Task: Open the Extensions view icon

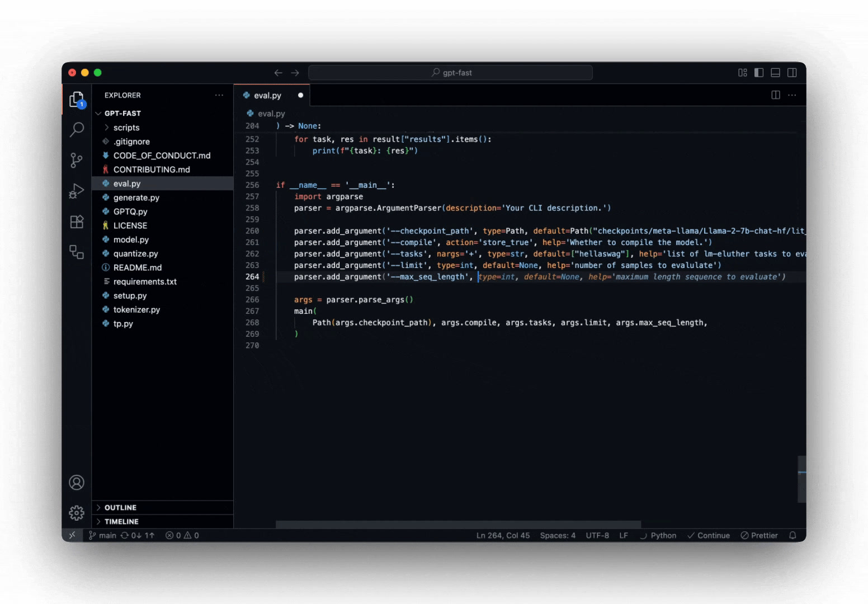Action: tap(77, 221)
